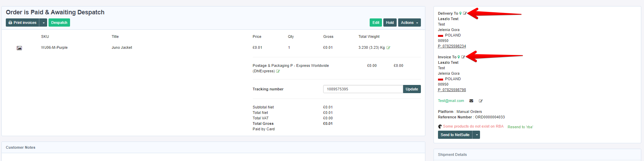644x161 pixels.
Task: Click the Print invoices button
Action: click(x=23, y=23)
